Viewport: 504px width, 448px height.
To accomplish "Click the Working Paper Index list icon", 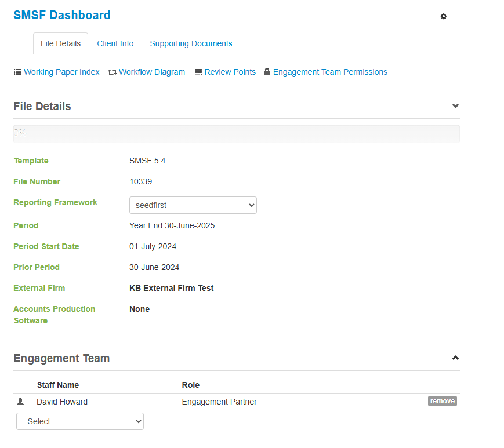I will tap(17, 72).
